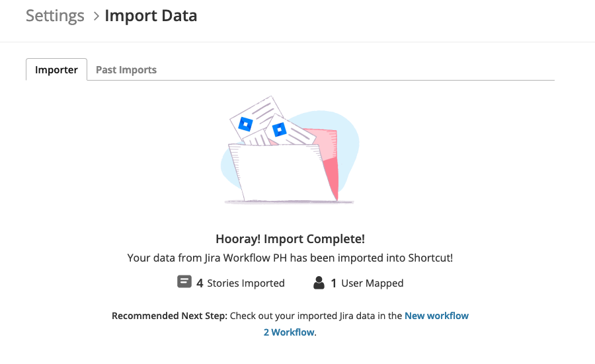Select the Import Data page title
This screenshot has height=364, width=595.
(151, 16)
